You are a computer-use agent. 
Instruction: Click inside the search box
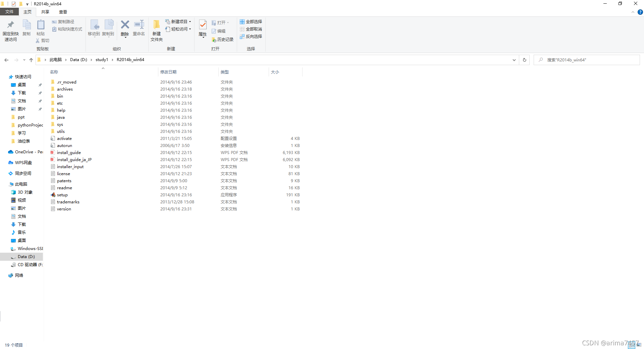pos(584,60)
